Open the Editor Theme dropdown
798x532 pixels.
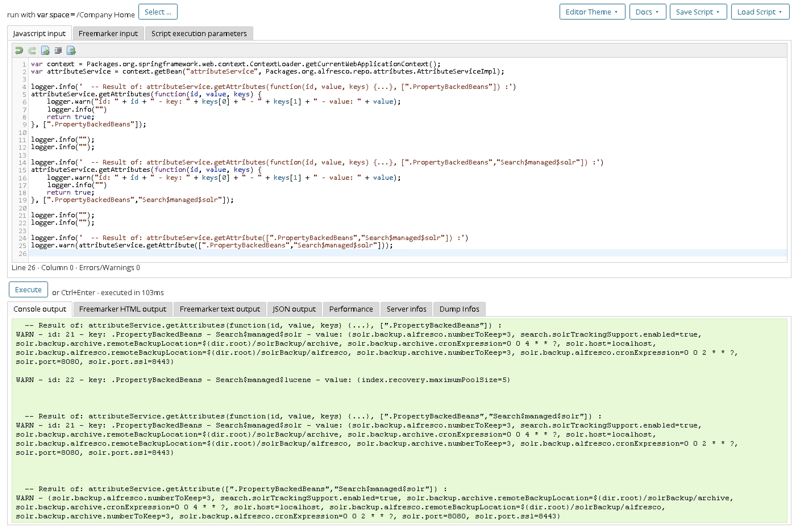[592, 12]
